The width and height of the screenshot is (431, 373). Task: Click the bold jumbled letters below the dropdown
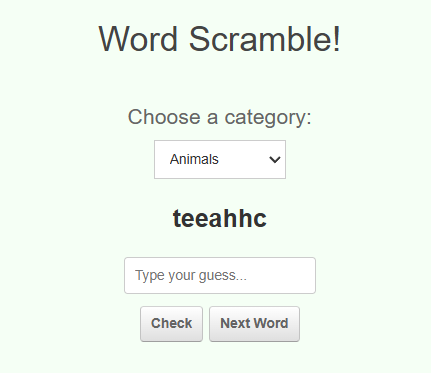point(220,218)
